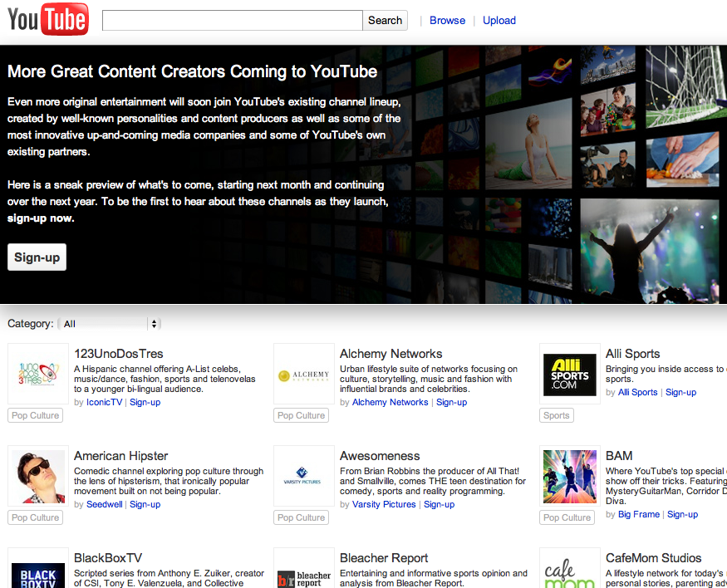Click the CafeMom Studios logo

(569, 569)
